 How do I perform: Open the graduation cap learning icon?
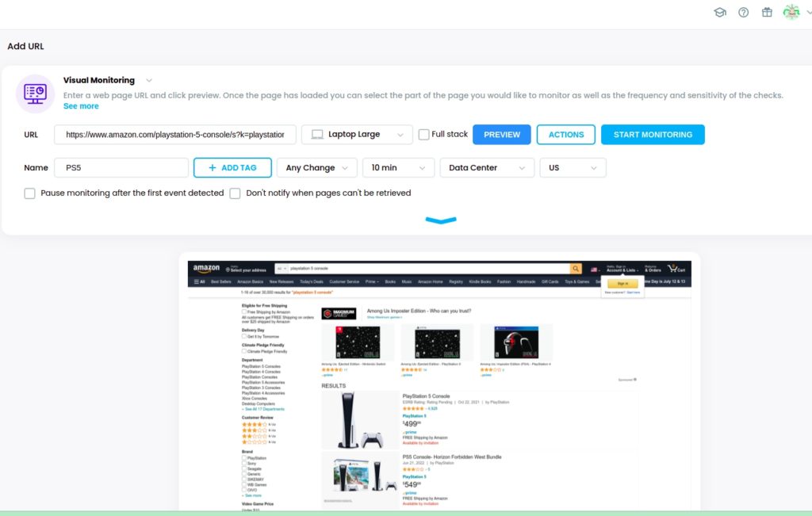(x=720, y=13)
